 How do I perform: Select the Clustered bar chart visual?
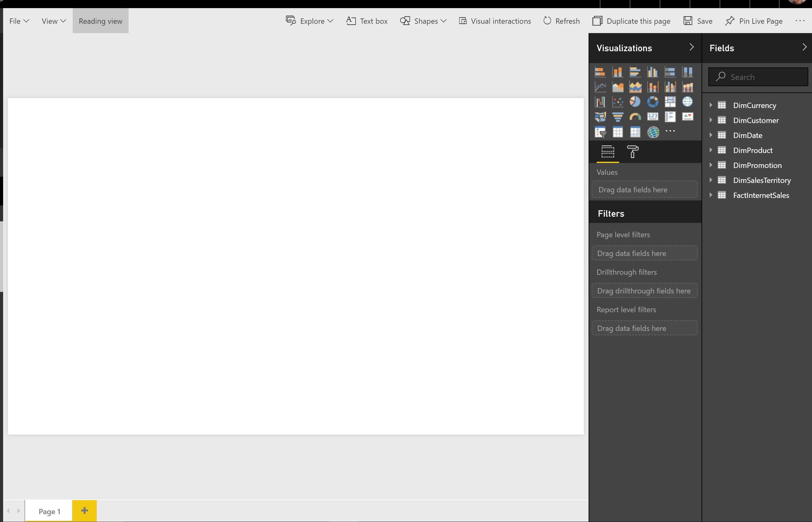pyautogui.click(x=635, y=72)
